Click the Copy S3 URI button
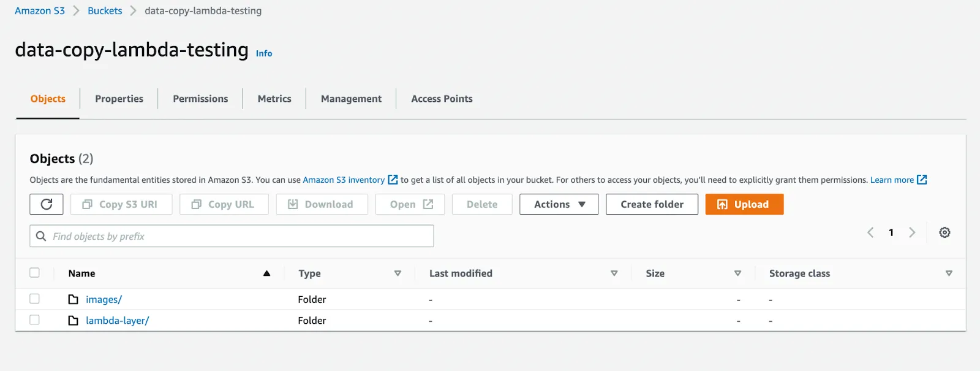980x371 pixels. (121, 204)
